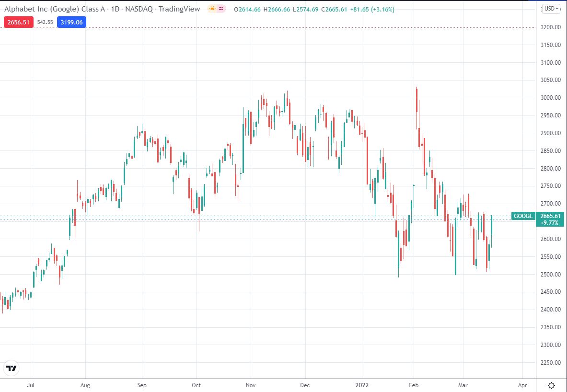Click the 2300.00 price axis label

click(x=551, y=345)
